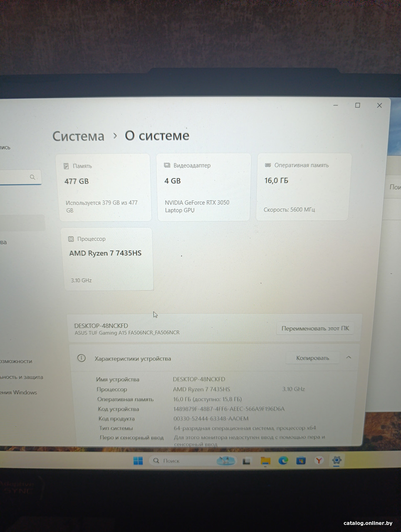Open the Оперативная память card
This screenshot has width=401, height=532.
click(304, 186)
